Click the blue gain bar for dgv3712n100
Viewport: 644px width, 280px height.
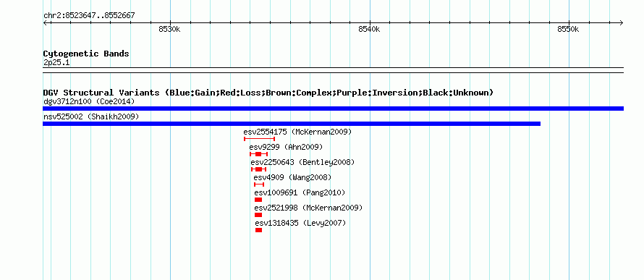(333, 109)
